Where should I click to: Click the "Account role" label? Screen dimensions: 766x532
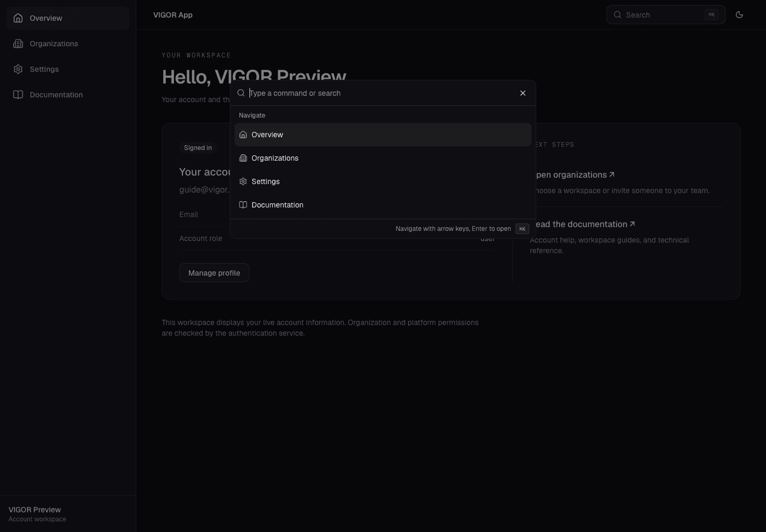coord(201,238)
